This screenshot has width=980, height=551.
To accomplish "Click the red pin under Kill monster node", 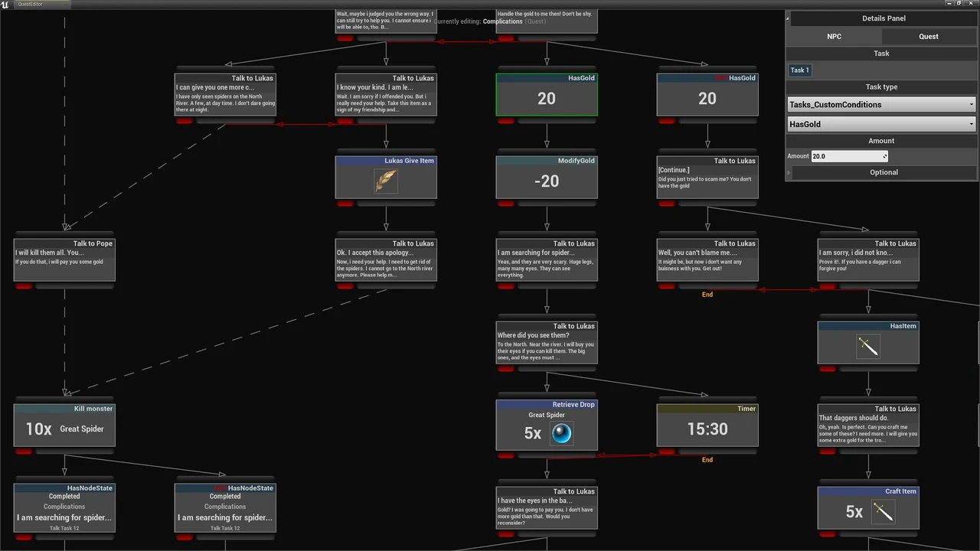I will click(23, 452).
